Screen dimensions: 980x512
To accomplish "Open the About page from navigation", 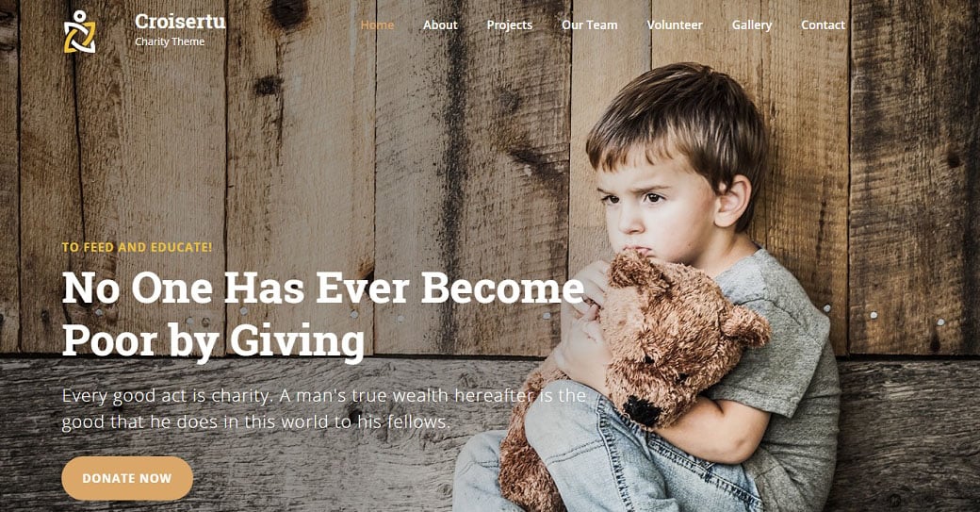I will pos(440,25).
